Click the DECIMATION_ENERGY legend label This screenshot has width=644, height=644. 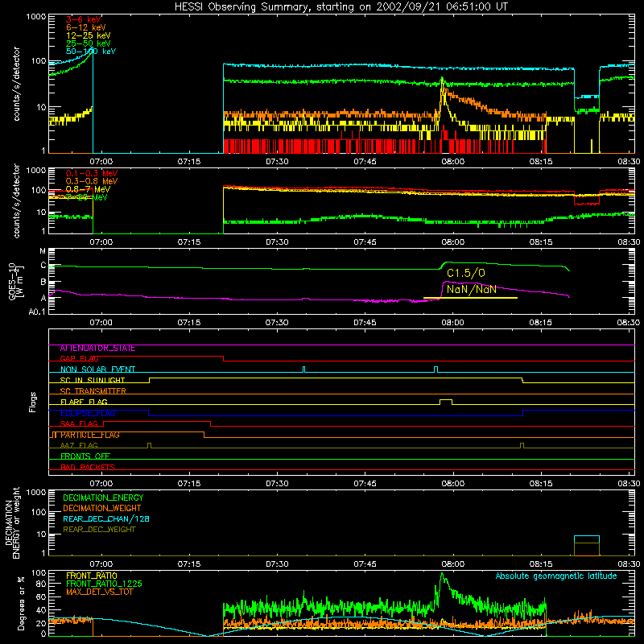tap(103, 497)
